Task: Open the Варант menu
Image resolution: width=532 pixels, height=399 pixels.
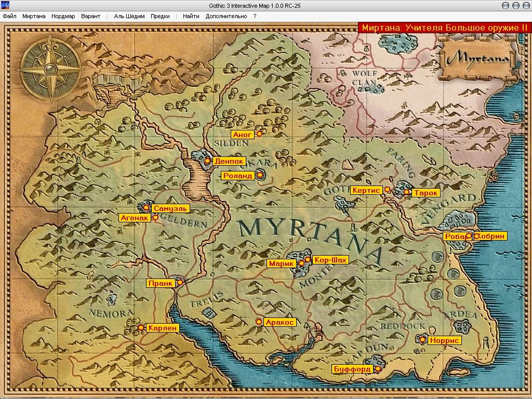Action: point(90,16)
